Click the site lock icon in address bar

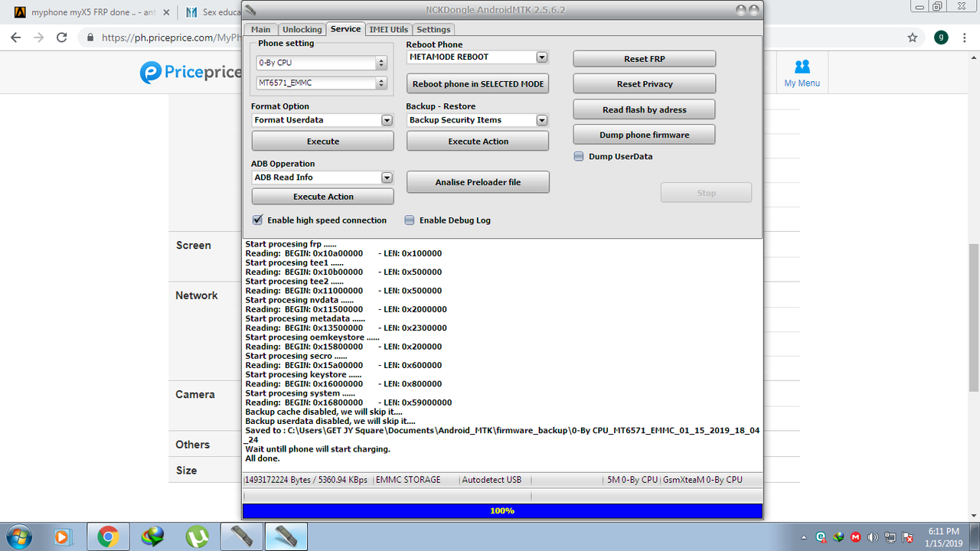tap(91, 37)
